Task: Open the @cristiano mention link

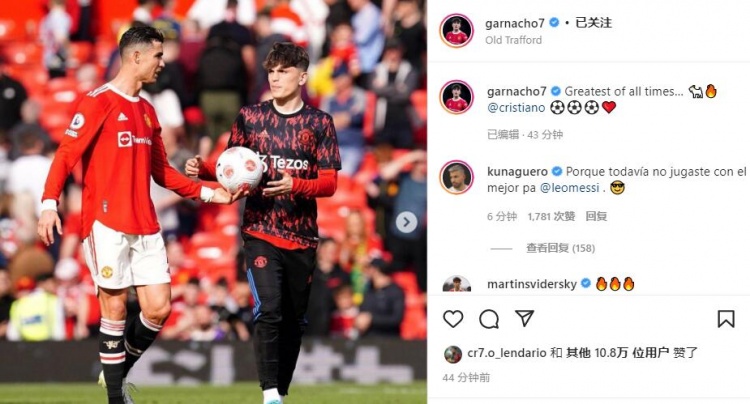Action: click(x=516, y=108)
